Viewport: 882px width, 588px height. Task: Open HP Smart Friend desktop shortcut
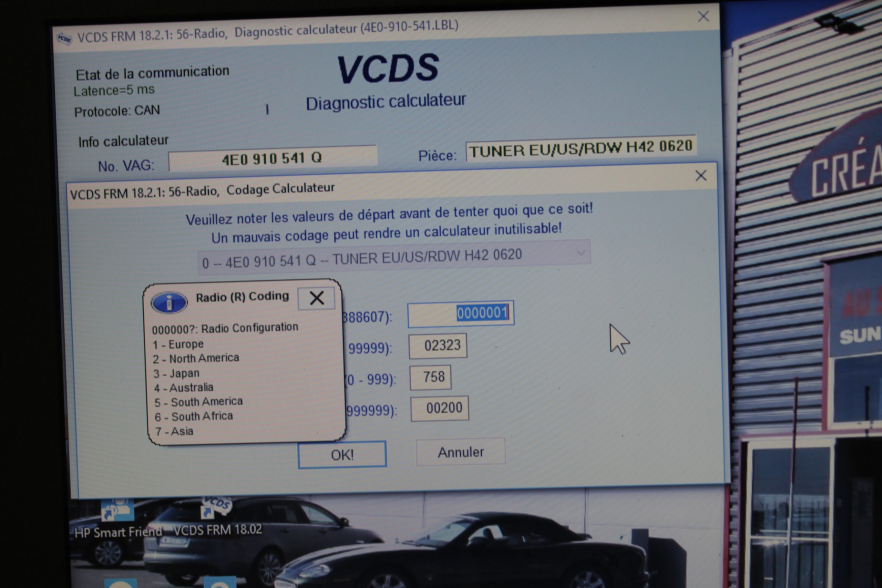coord(118,519)
